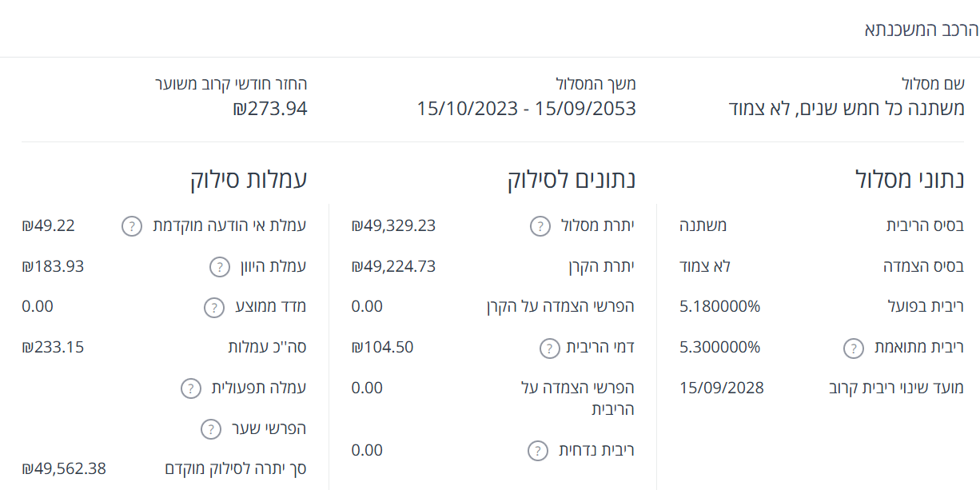980x490 pixels.
Task: Click the עמלות סילוק section heading
Action: (249, 180)
